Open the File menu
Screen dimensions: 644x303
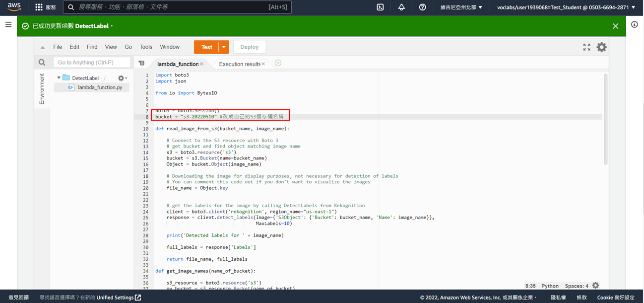coord(58,47)
